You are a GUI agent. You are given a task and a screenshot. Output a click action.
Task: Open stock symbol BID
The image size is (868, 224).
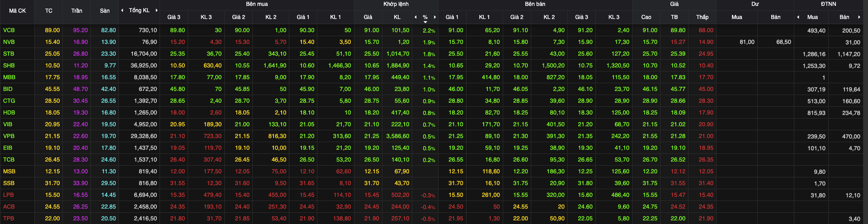pyautogui.click(x=8, y=89)
